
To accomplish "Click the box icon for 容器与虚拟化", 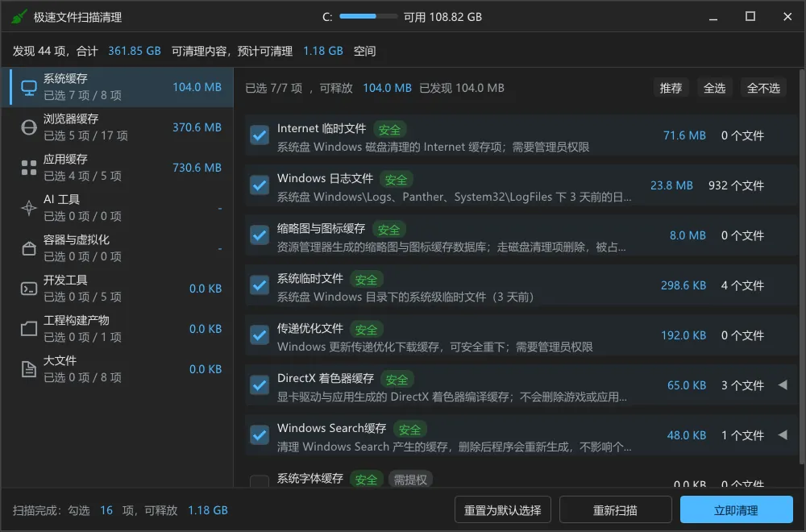I will (29, 248).
